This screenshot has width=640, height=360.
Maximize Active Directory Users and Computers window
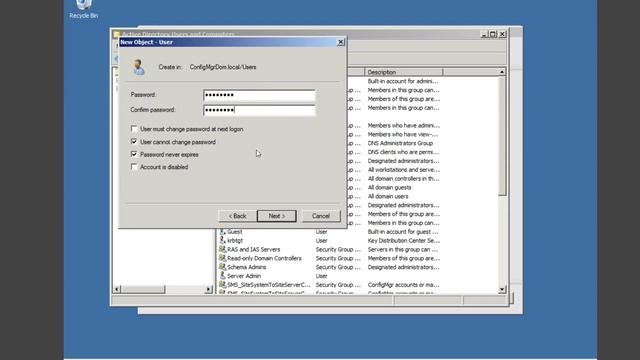(493, 34)
